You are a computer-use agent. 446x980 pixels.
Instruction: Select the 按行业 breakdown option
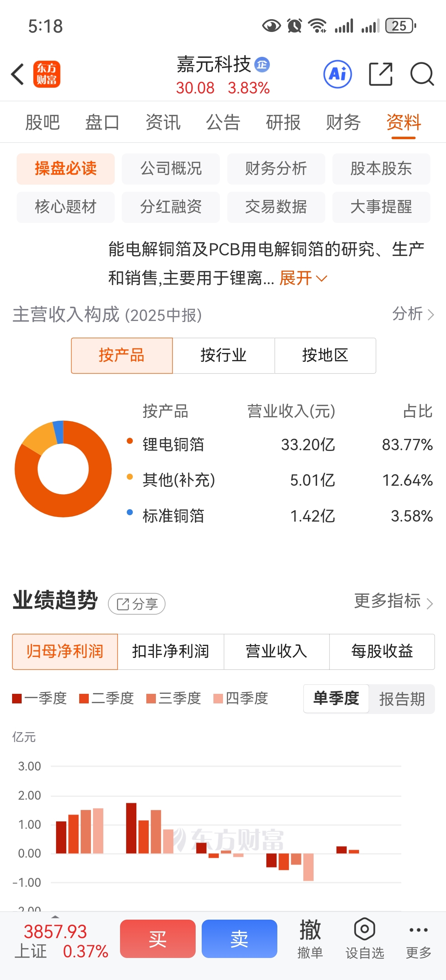click(223, 355)
